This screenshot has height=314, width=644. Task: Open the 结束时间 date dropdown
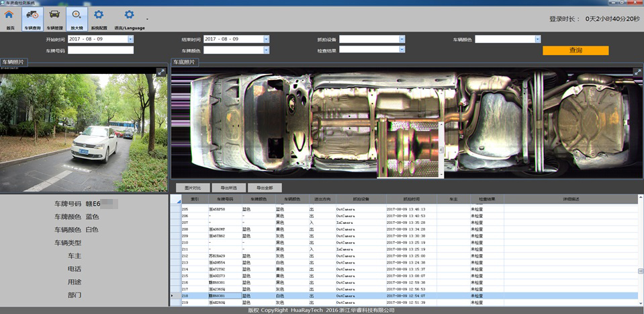(x=266, y=40)
